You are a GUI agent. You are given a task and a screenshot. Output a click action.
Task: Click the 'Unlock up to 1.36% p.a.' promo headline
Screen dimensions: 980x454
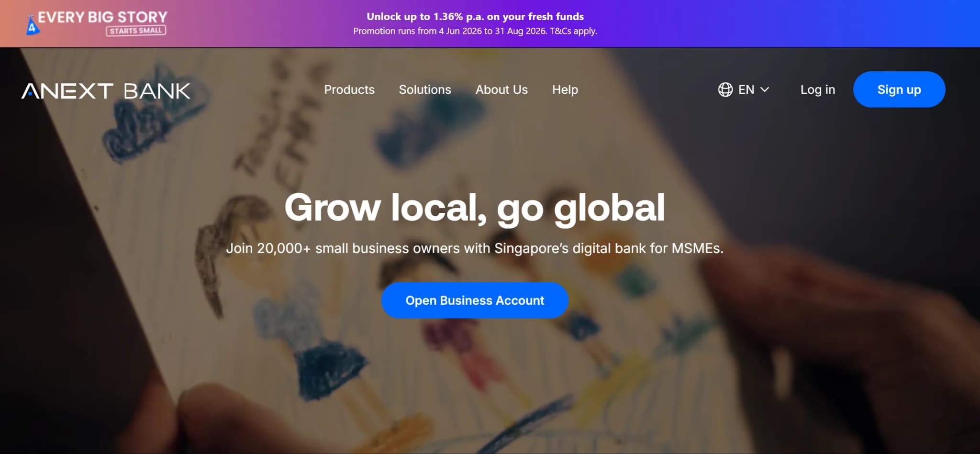pos(475,16)
